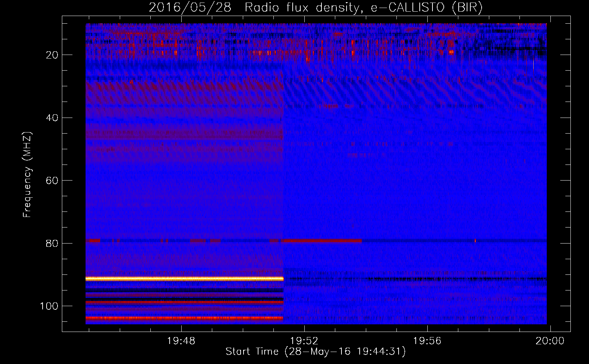The width and height of the screenshot is (589, 364).
Task: Click the 19:56 time tick label
Action: tap(427, 341)
